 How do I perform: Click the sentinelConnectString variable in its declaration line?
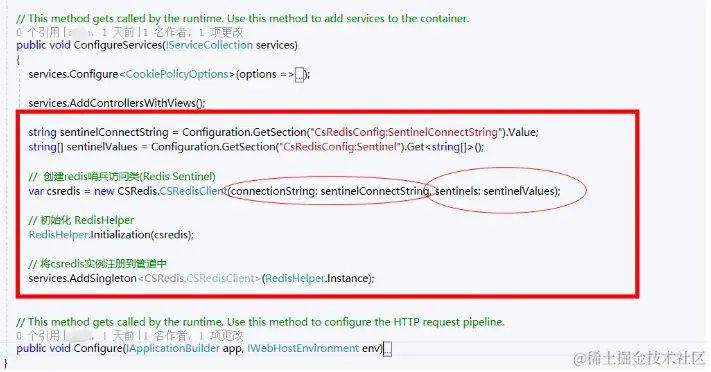tap(114, 132)
